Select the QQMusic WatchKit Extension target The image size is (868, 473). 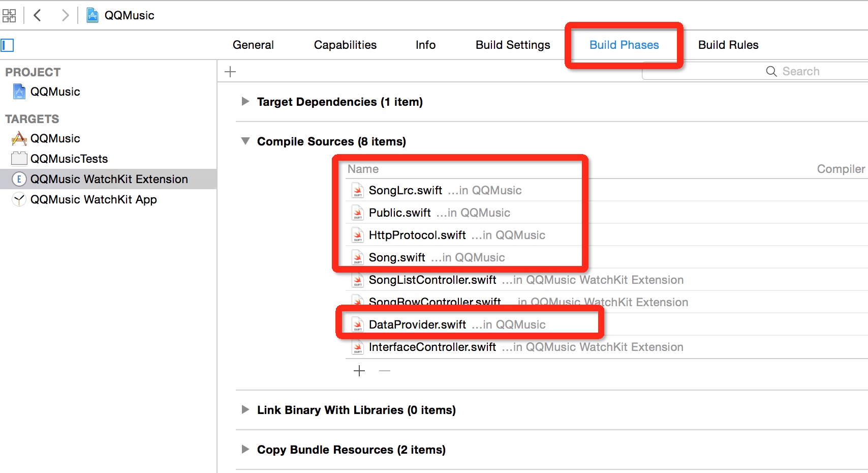tap(108, 179)
